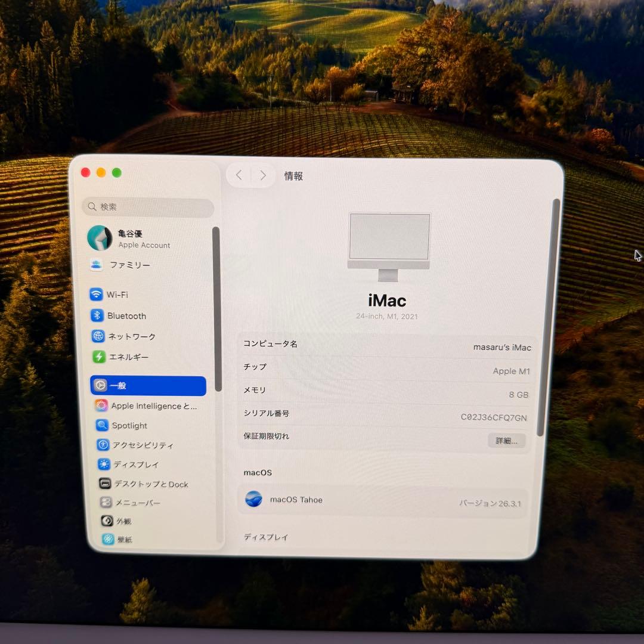Click the 亀谷優 account avatar
This screenshot has width=644, height=644.
pos(100,238)
